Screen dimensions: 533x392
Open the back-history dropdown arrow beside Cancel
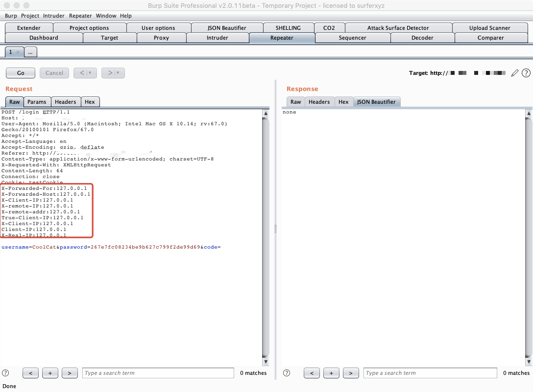[91, 72]
